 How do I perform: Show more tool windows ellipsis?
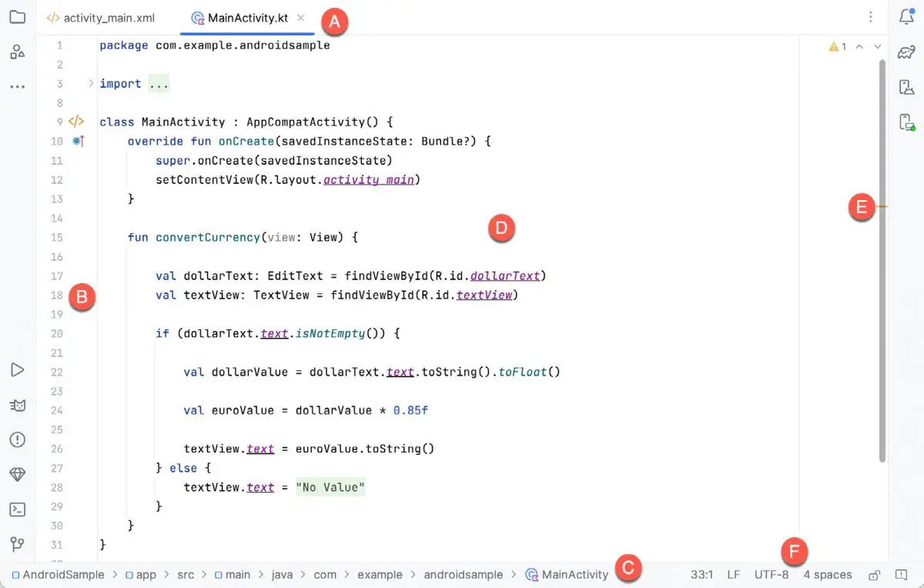coord(17,87)
